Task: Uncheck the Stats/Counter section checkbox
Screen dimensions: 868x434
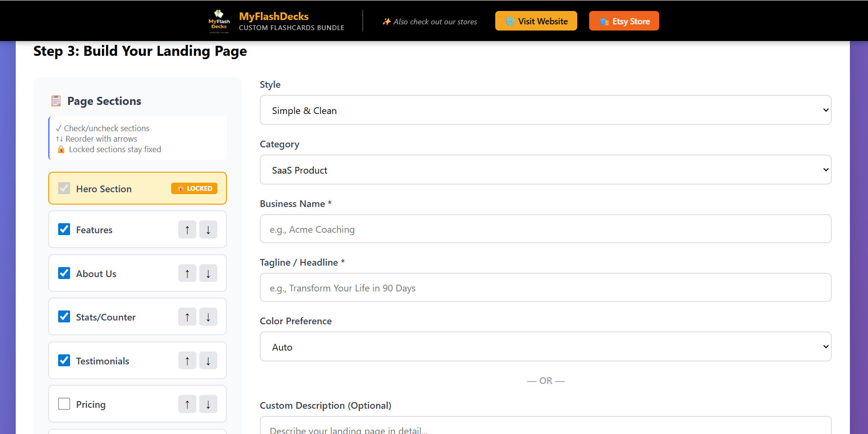Action: (x=64, y=317)
